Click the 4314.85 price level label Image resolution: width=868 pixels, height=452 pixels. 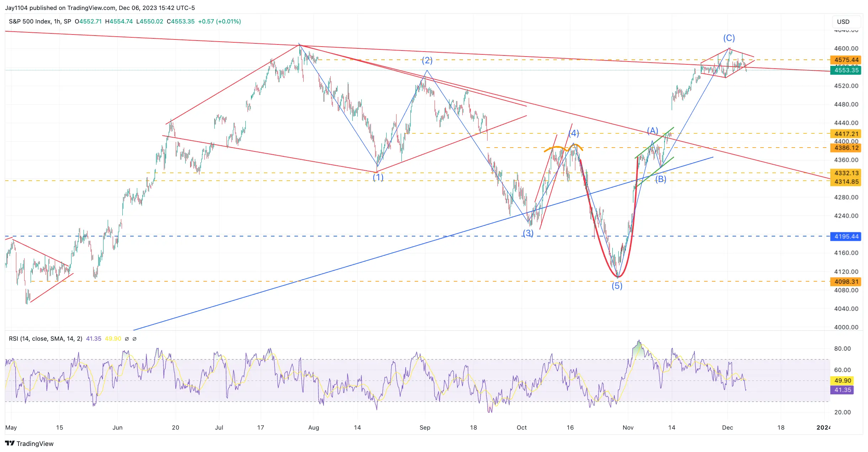point(846,181)
